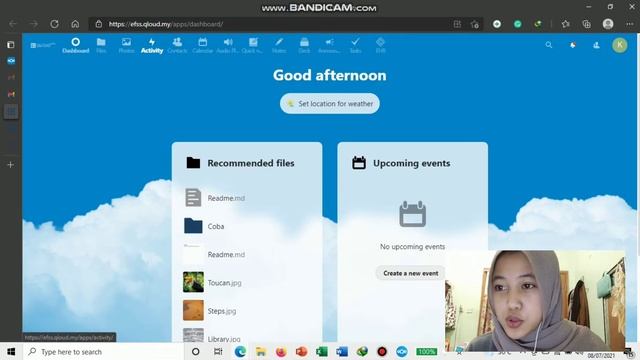Open File Explorer from taskbar
This screenshot has width=640, height=360.
pos(260,351)
